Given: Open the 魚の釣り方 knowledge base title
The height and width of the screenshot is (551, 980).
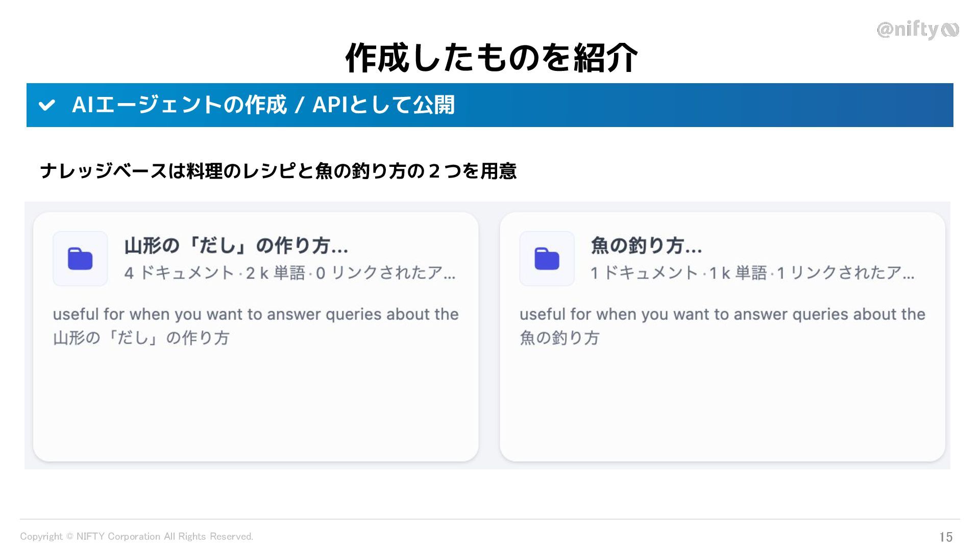Looking at the screenshot, I should tap(646, 246).
